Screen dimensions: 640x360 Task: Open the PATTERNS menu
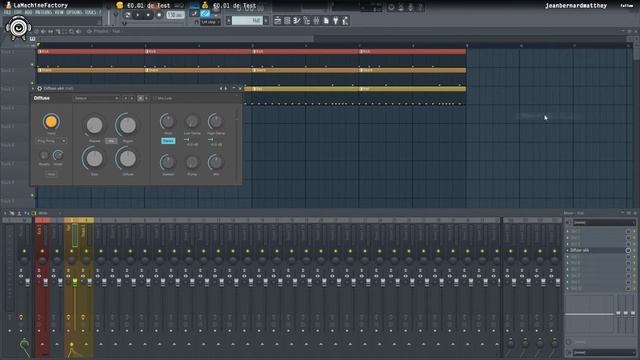(x=43, y=13)
